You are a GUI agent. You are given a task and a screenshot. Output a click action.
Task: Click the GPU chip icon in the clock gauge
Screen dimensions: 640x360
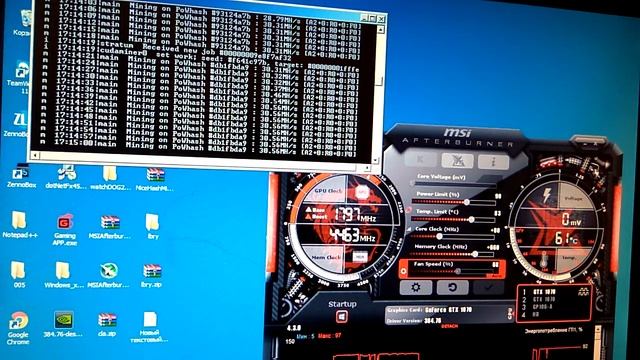[362, 192]
